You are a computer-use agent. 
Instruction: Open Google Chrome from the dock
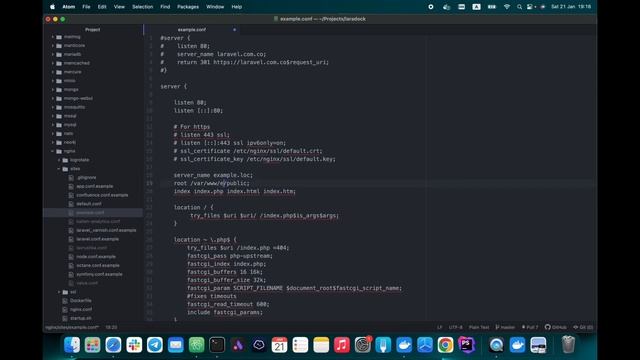pyautogui.click(x=445, y=345)
